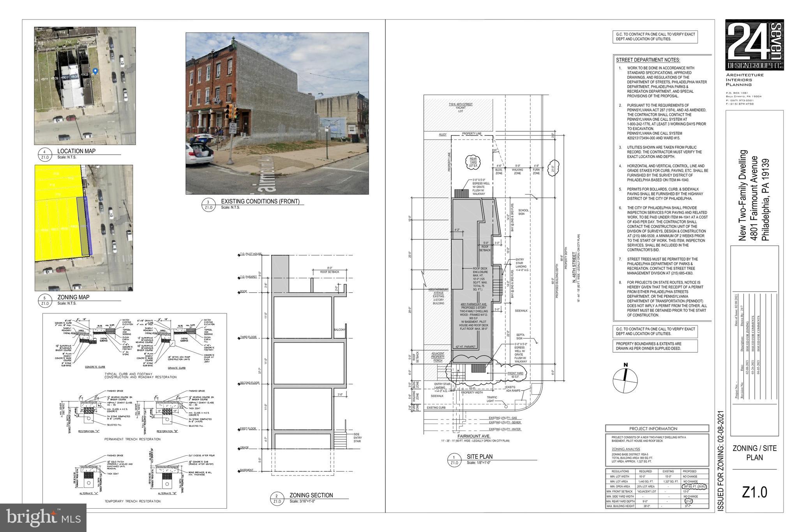This screenshot has width=798, height=532.
Task: Click the 24seven Design Group logo
Action: pyautogui.click(x=754, y=45)
